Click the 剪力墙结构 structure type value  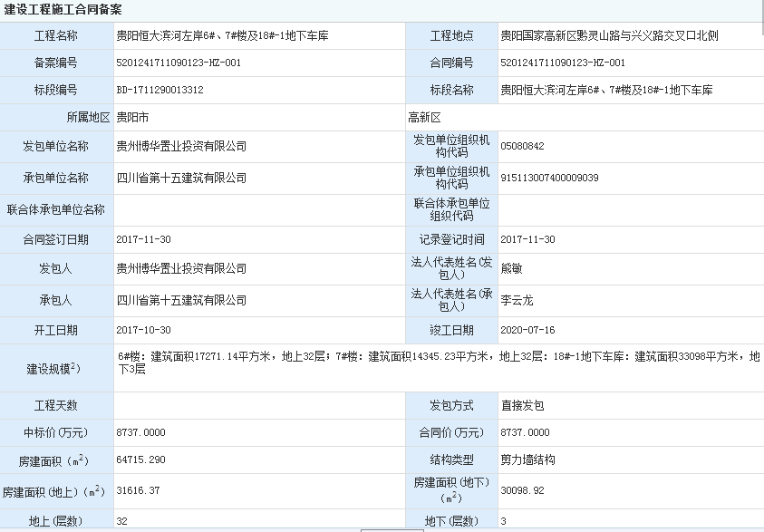point(527,460)
